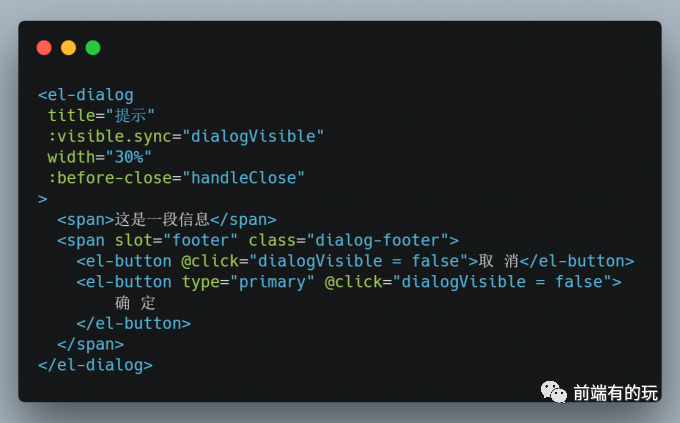The height and width of the screenshot is (423, 680).
Task: Click the "dialogVisible" value on the :visible.sync line
Action: [253, 137]
